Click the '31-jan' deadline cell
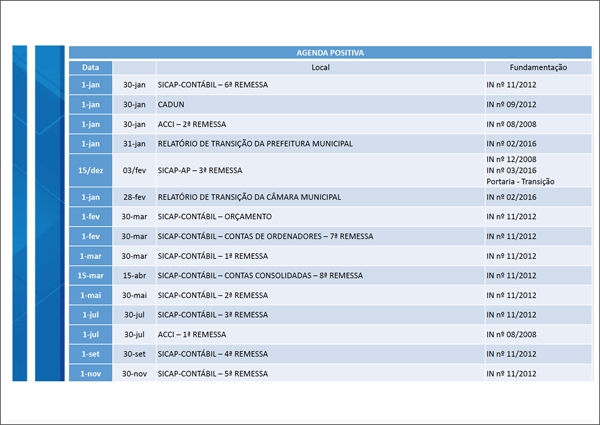 (x=134, y=144)
